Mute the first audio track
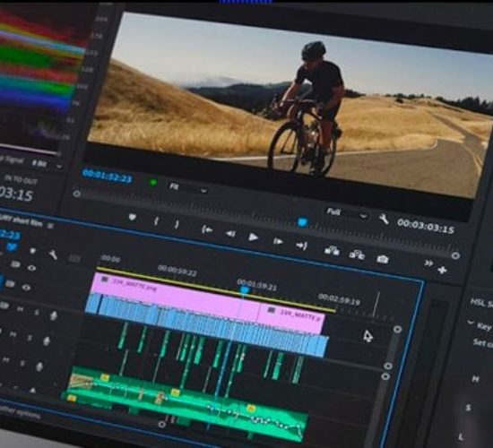The width and height of the screenshot is (493, 448). point(20,310)
